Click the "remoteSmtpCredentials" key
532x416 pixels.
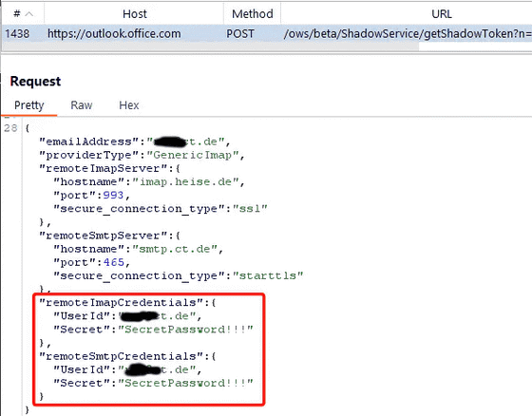click(122, 356)
